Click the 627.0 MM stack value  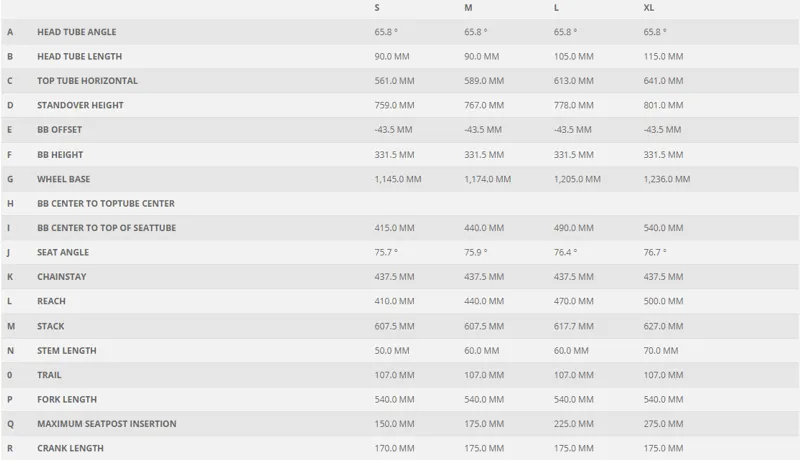pyautogui.click(x=663, y=326)
